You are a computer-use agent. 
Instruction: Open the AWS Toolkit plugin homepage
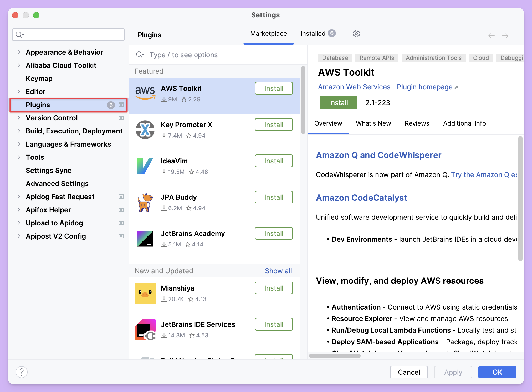[424, 87]
